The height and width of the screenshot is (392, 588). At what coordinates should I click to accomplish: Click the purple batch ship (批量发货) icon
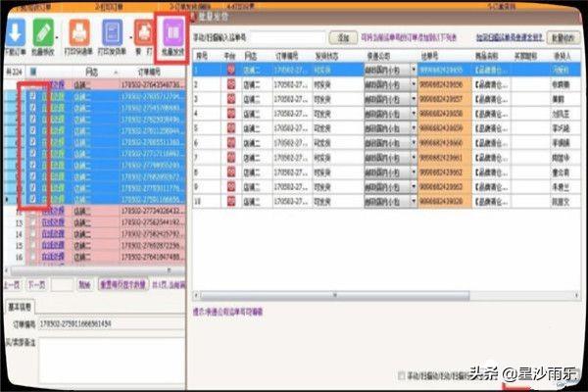(x=172, y=33)
